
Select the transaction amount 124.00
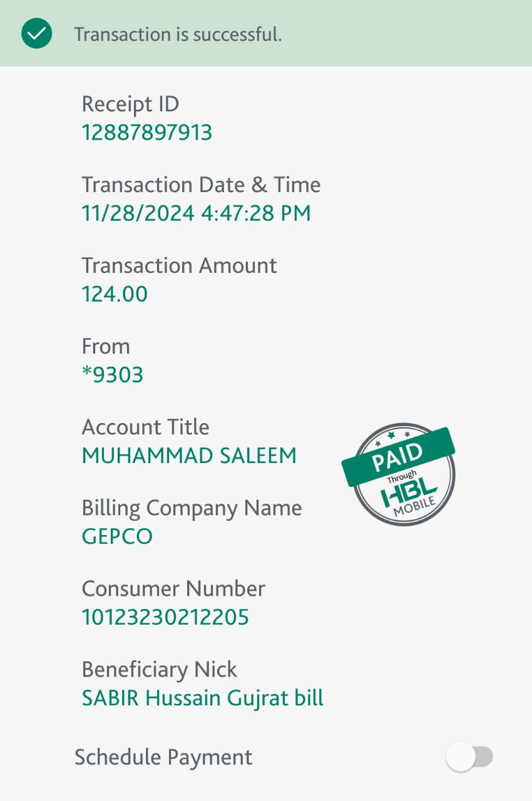pos(115,294)
